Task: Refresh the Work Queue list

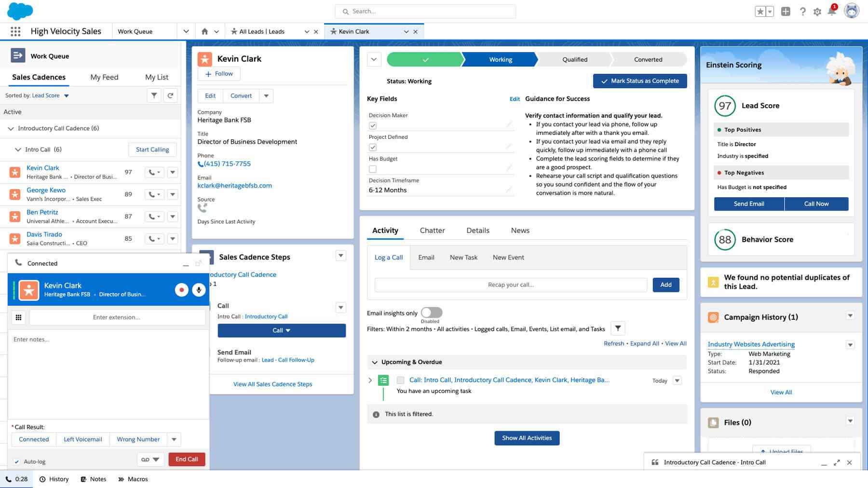Action: pyautogui.click(x=170, y=95)
